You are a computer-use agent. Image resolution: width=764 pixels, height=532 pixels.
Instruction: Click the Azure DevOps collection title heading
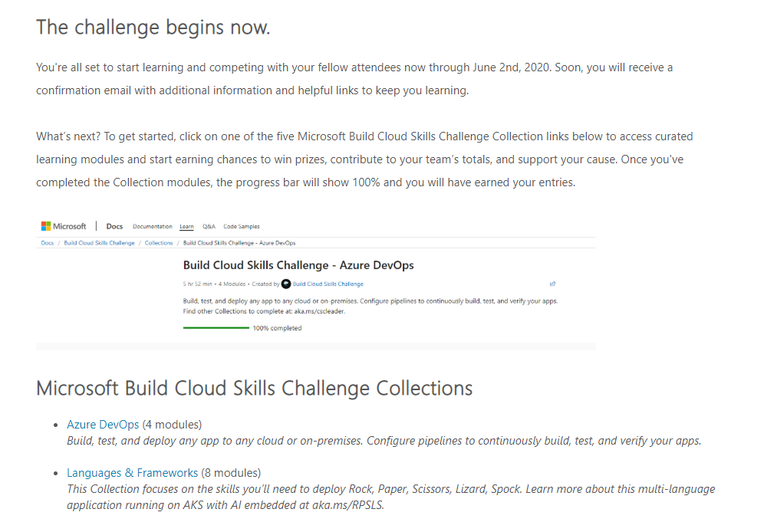coord(298,265)
